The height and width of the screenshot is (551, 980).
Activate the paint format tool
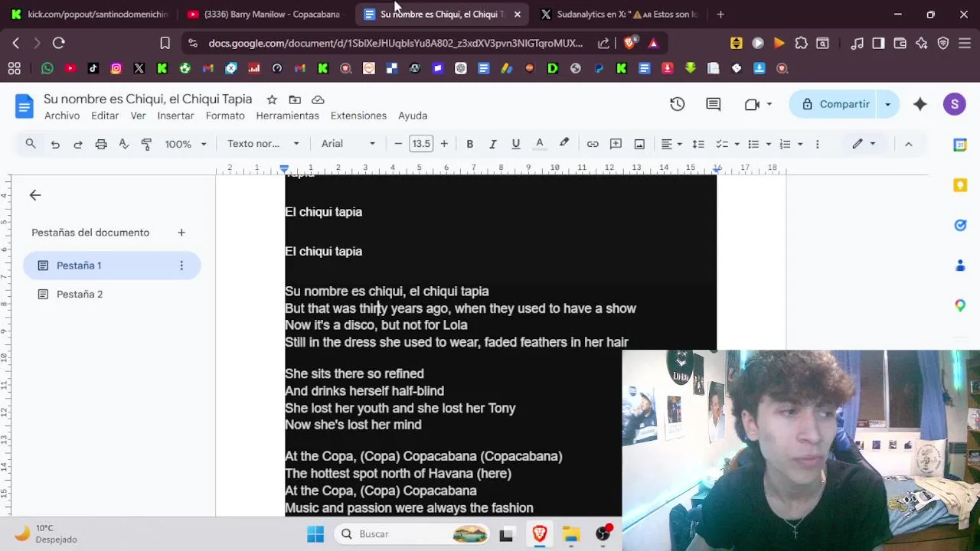(147, 144)
